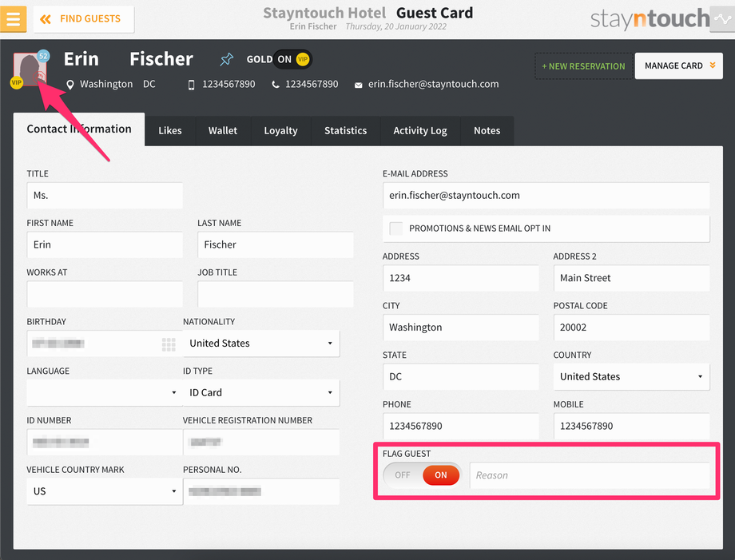Viewport: 735px width, 560px height.
Task: Click the mobile phone icon in header
Action: pos(191,85)
